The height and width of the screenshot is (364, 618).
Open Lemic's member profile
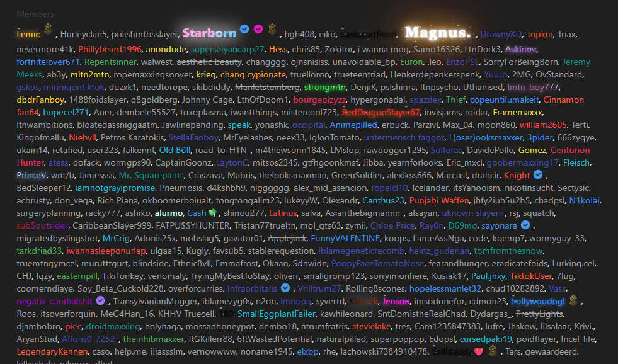pyautogui.click(x=28, y=34)
